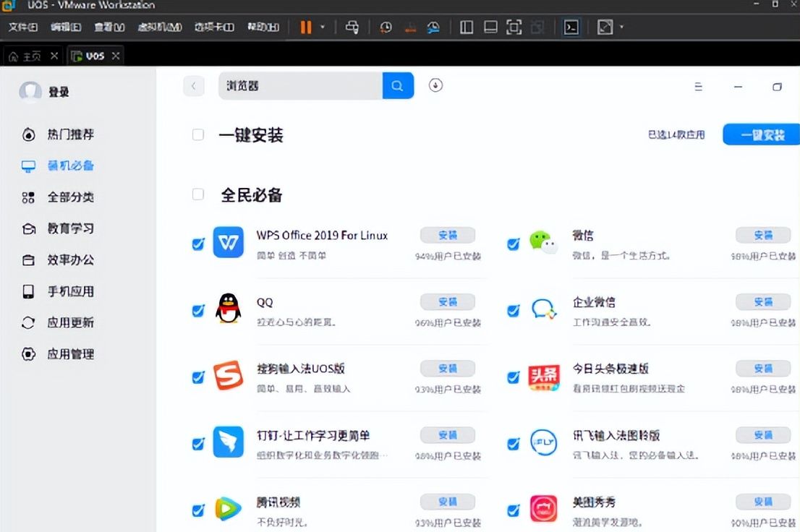The width and height of the screenshot is (800, 532).
Task: Uncheck the 腾讯视频 checkbox
Action: [198, 510]
